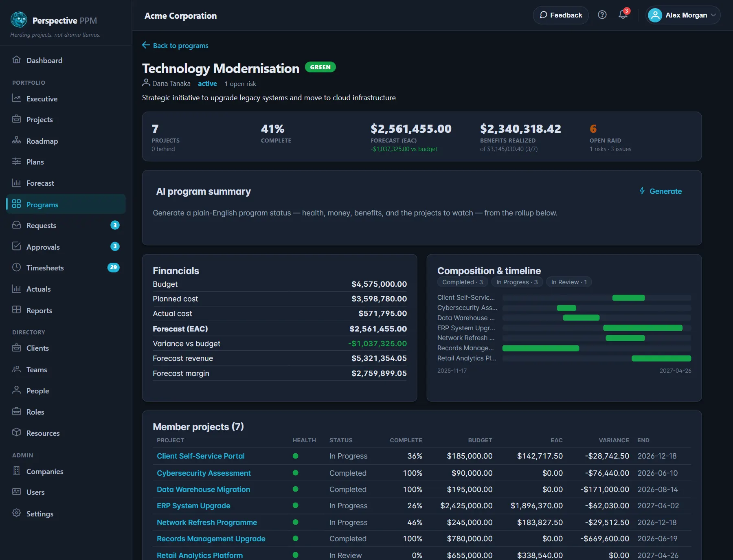Image resolution: width=733 pixels, height=560 pixels.
Task: Open the help question mark icon
Action: [602, 15]
